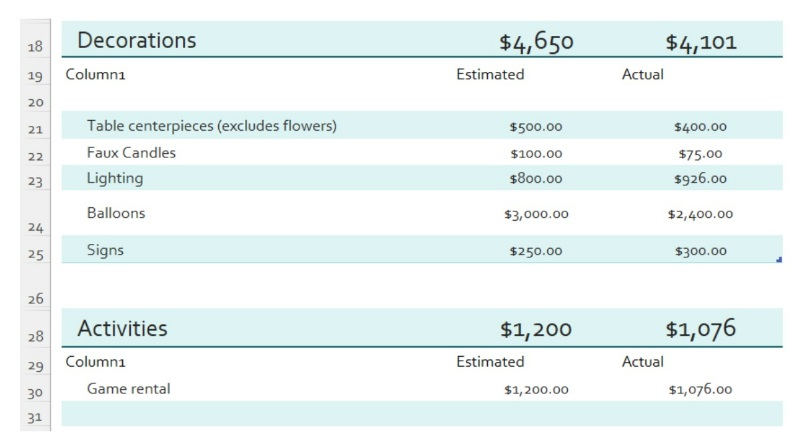Select the Faux Candles cell

point(131,153)
